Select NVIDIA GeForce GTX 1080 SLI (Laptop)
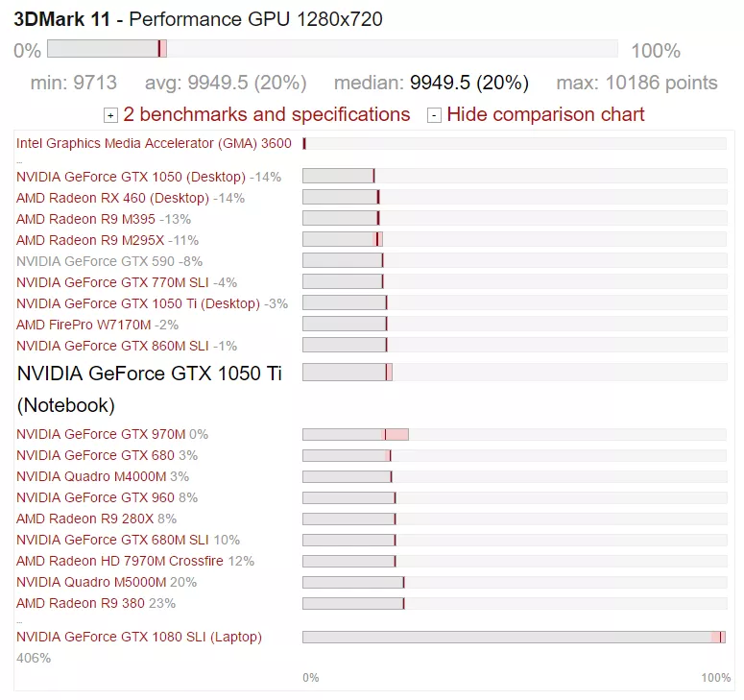744x700 pixels. (139, 637)
